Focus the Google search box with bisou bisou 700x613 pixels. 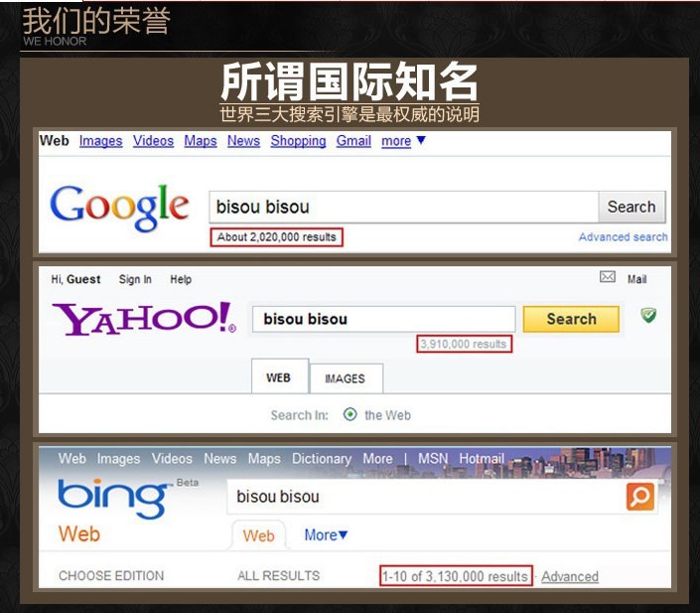(x=404, y=207)
